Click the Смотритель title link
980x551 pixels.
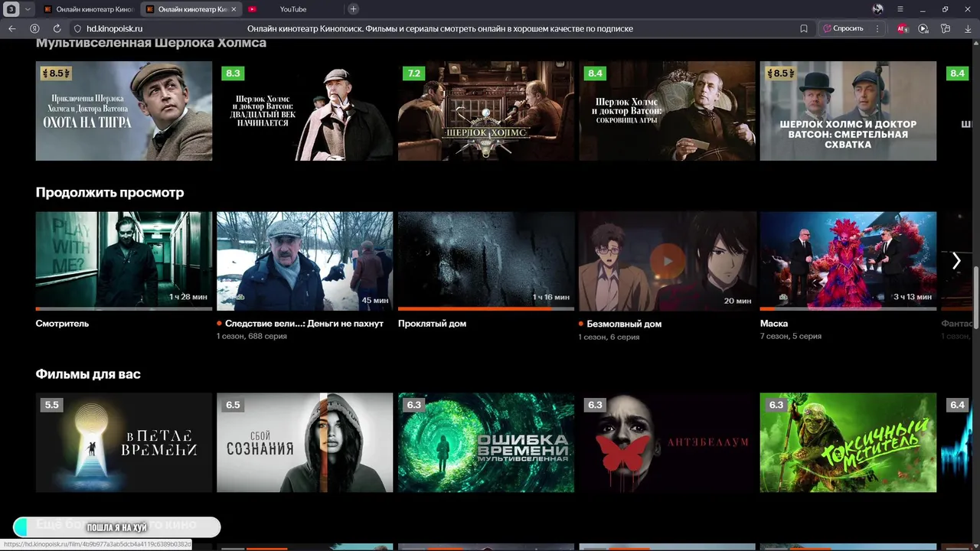coord(62,324)
